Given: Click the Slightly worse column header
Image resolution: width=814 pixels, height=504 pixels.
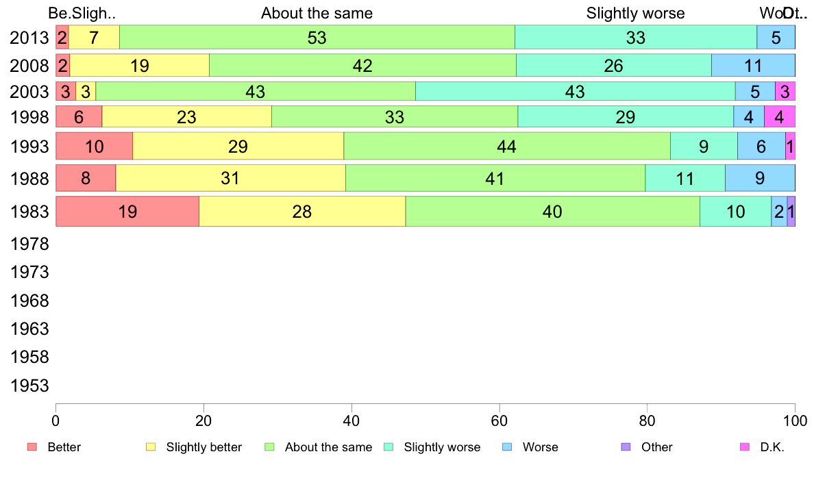Looking at the screenshot, I should 635,14.
